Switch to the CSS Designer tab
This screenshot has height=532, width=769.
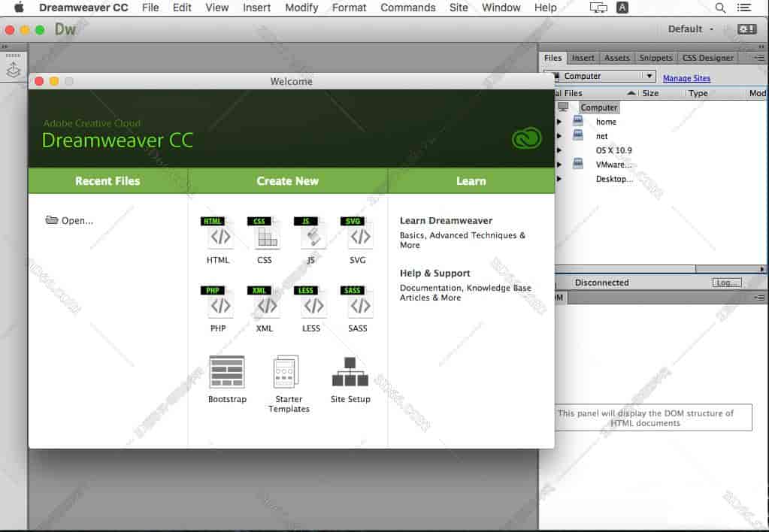(707, 57)
